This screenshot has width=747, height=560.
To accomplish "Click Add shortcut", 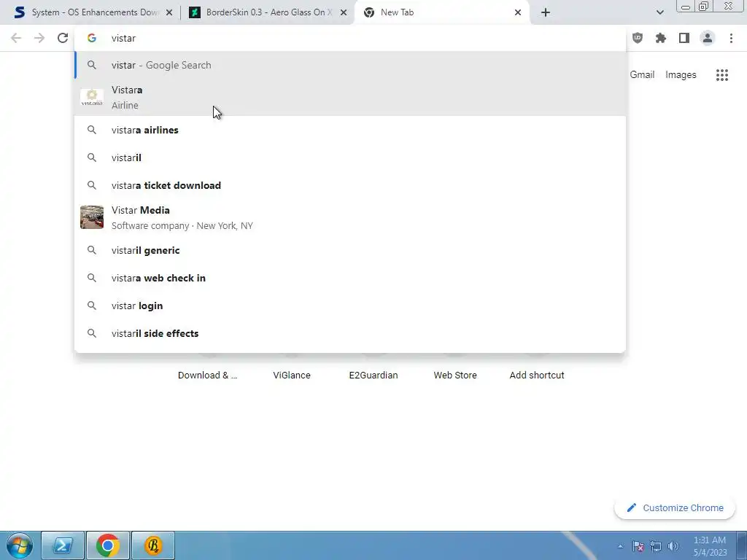I will [537, 375].
